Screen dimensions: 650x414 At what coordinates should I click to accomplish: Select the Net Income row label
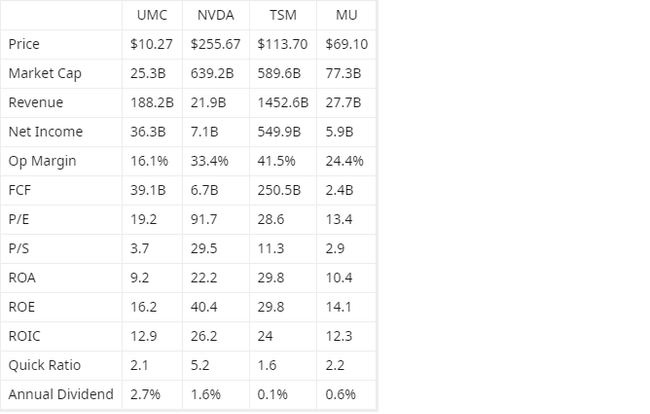(45, 131)
